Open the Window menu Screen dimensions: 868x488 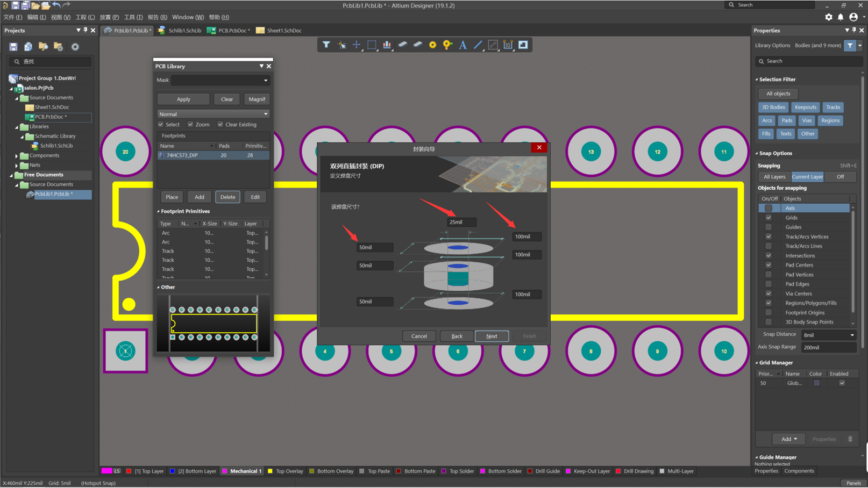pyautogui.click(x=188, y=17)
